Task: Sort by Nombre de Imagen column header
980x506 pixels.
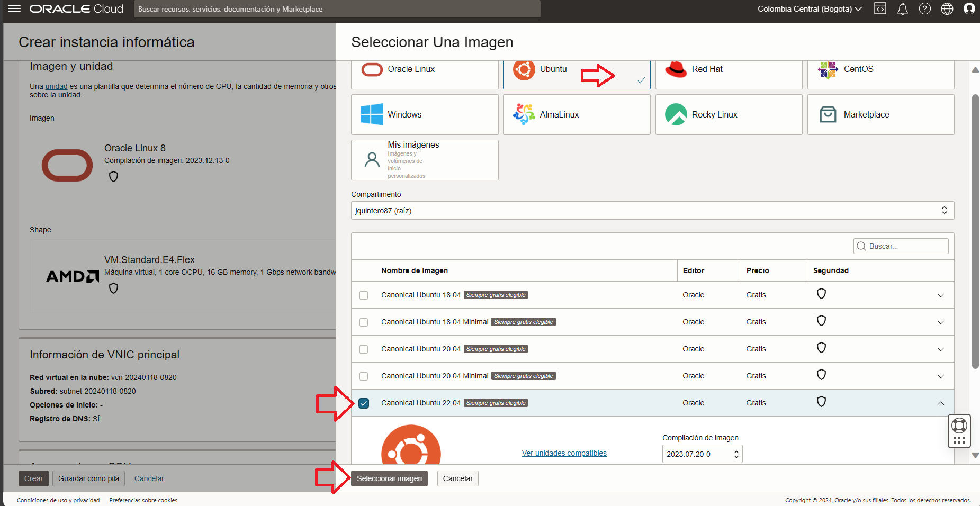Action: (x=415, y=270)
